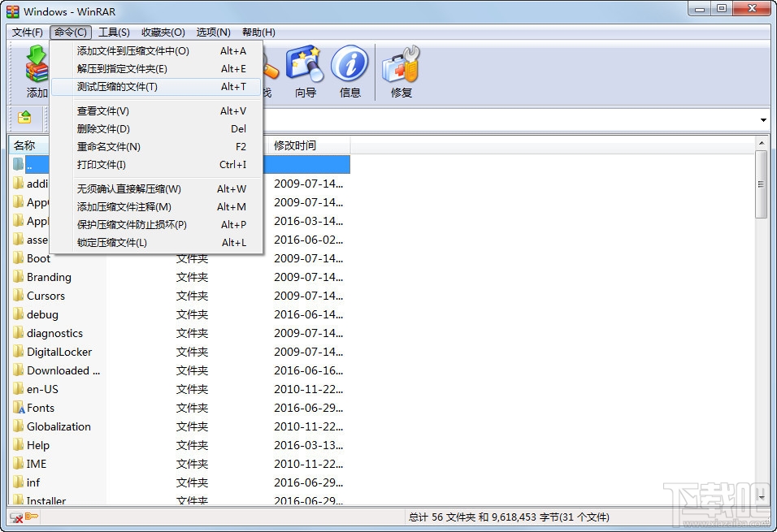Open the address bar dropdown arrow

[762, 119]
